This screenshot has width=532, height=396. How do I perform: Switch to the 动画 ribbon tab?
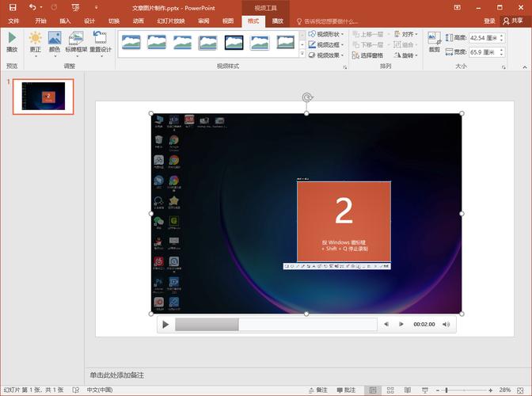coord(139,21)
